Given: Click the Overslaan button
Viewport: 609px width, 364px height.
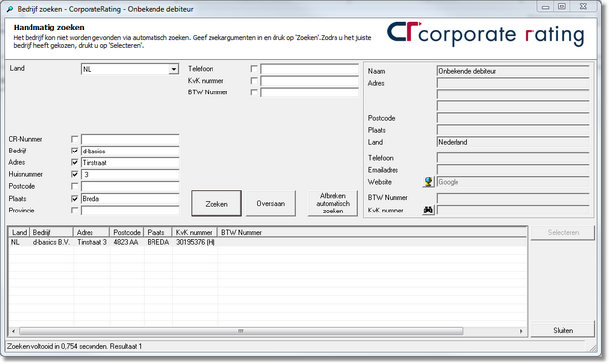Looking at the screenshot, I should click(x=271, y=204).
